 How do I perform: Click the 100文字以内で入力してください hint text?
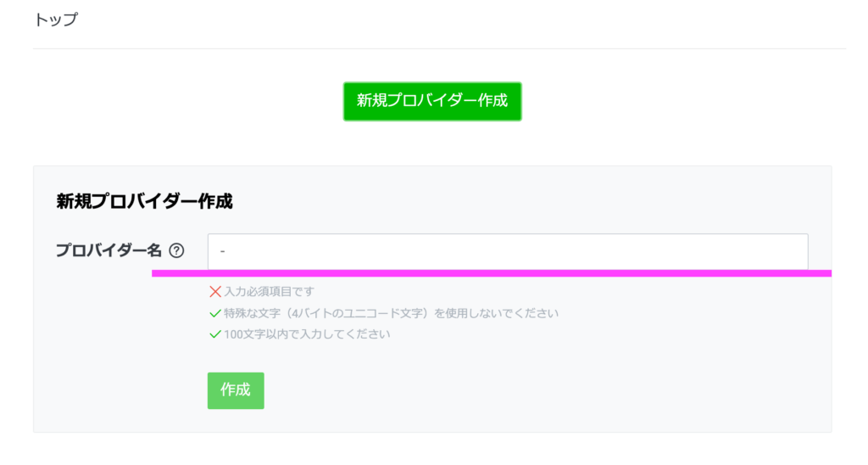click(307, 334)
